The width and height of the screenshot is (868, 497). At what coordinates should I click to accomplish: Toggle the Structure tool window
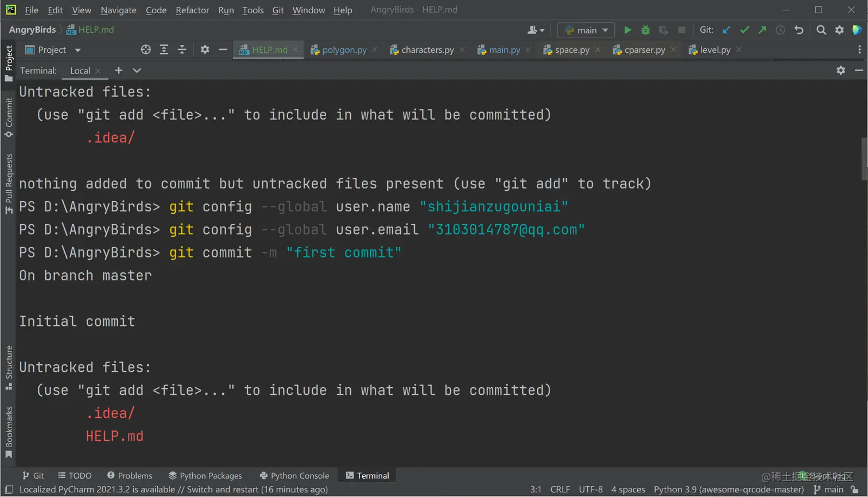(x=9, y=368)
